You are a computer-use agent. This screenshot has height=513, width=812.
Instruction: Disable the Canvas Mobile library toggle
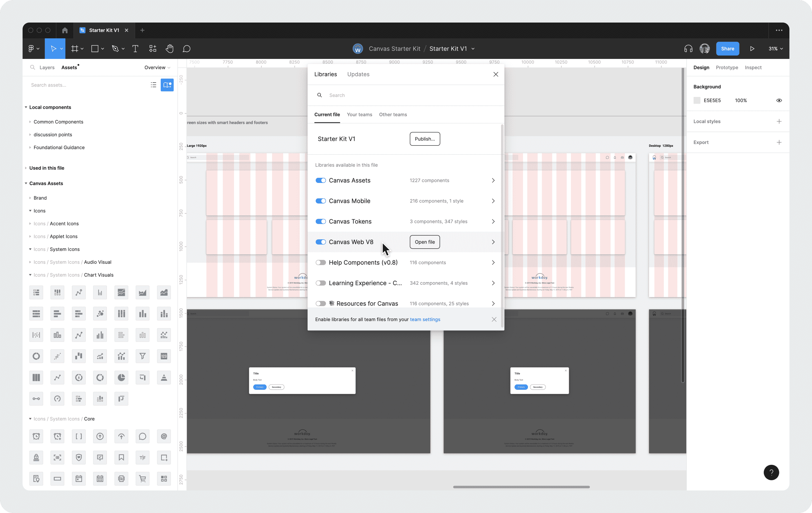click(320, 201)
